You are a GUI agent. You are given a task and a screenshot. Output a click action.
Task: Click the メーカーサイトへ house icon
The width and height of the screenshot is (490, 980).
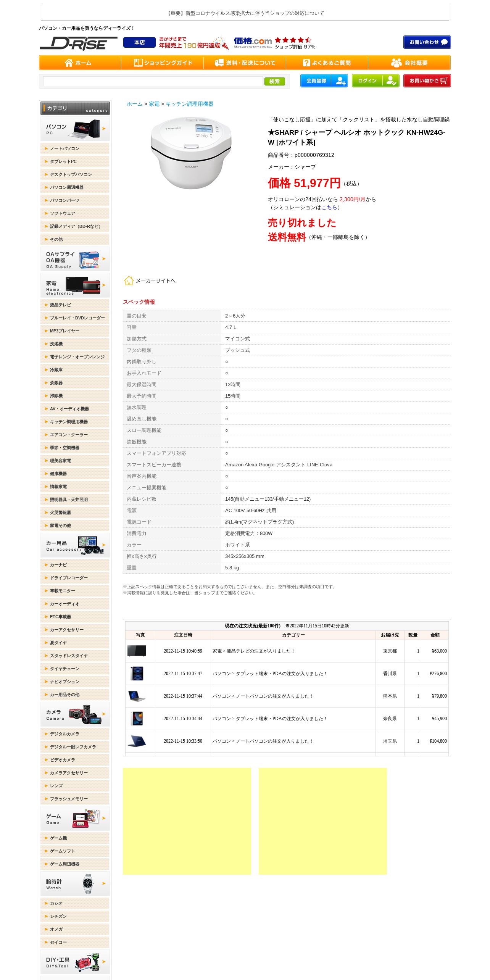click(x=129, y=280)
